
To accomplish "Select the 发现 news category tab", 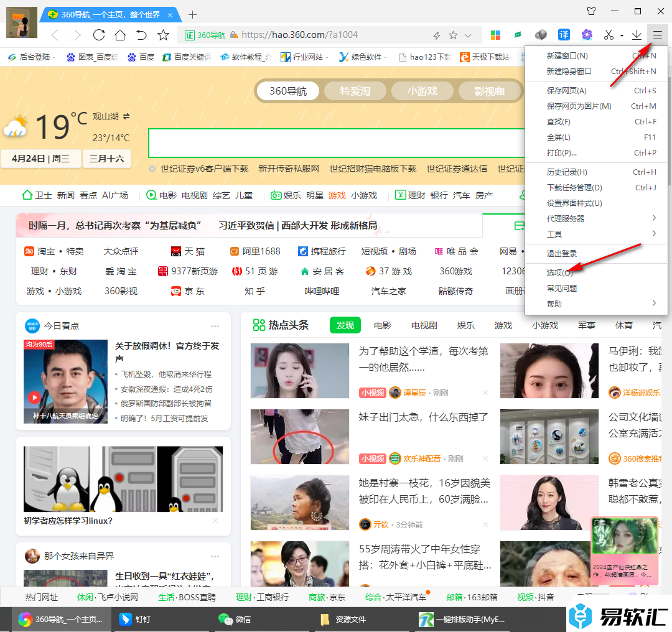I will 345,325.
